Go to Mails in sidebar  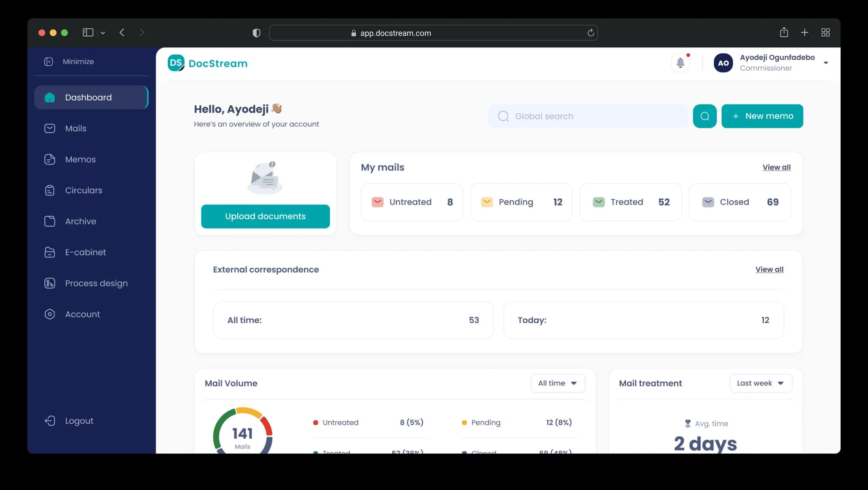click(x=91, y=128)
